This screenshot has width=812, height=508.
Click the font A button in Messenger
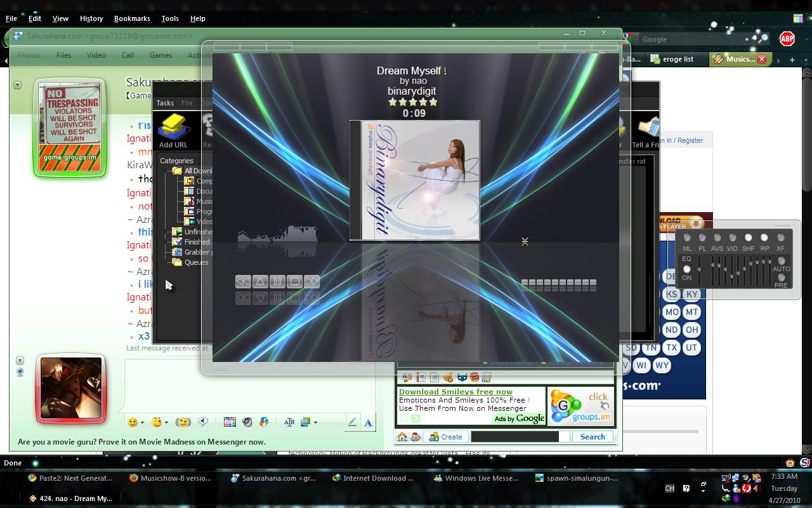[369, 422]
